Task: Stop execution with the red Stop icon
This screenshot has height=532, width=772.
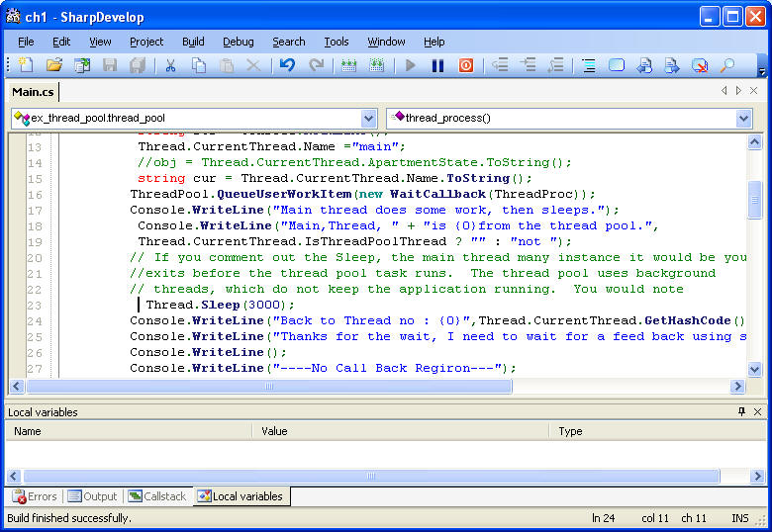Action: [x=465, y=65]
